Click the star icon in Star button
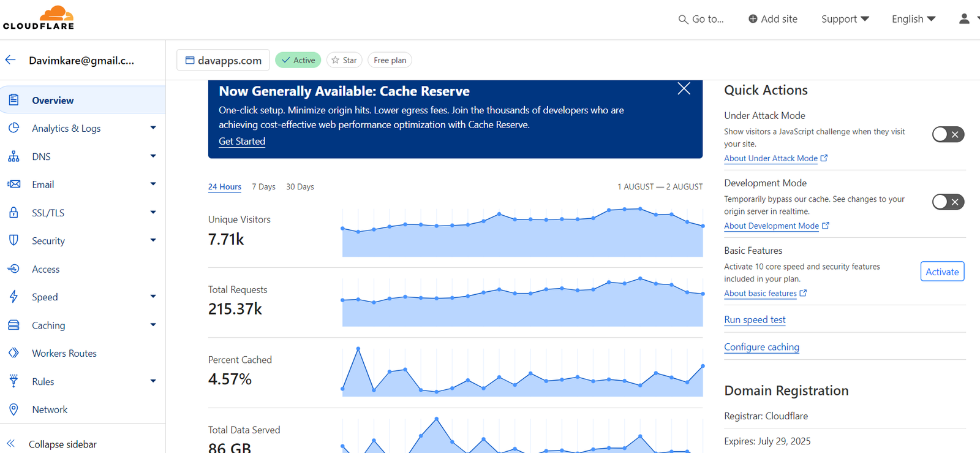 coord(335,60)
